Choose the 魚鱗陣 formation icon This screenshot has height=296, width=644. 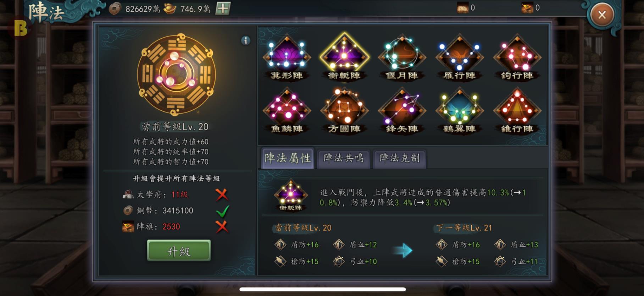coord(287,111)
